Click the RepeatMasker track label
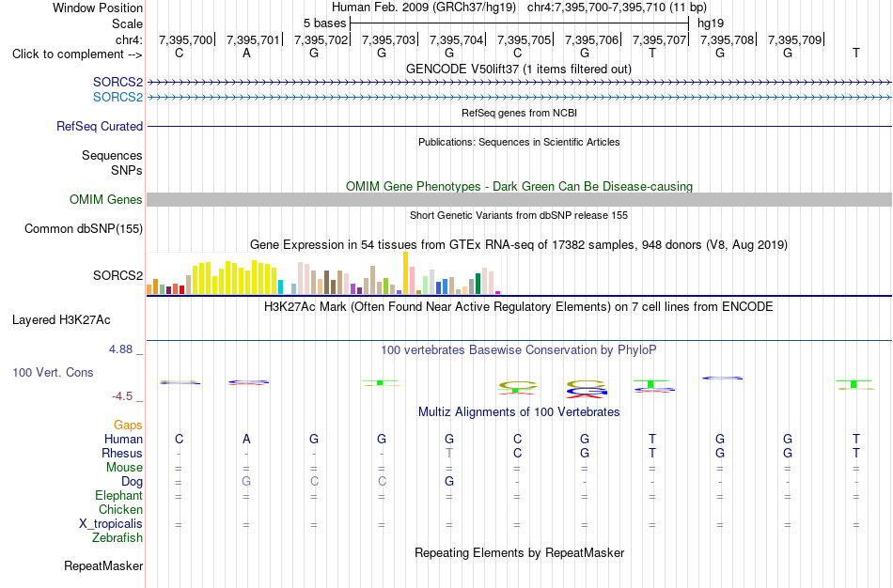The width and height of the screenshot is (893, 588). point(103,565)
